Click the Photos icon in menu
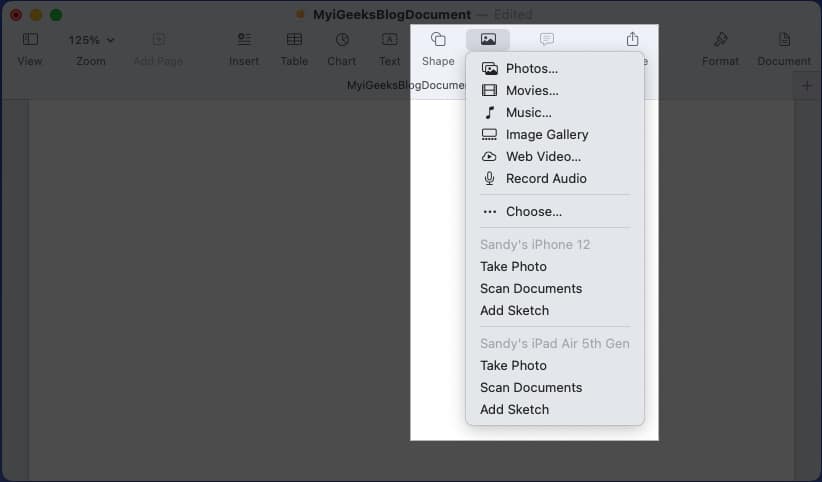This screenshot has width=822, height=482. (490, 69)
